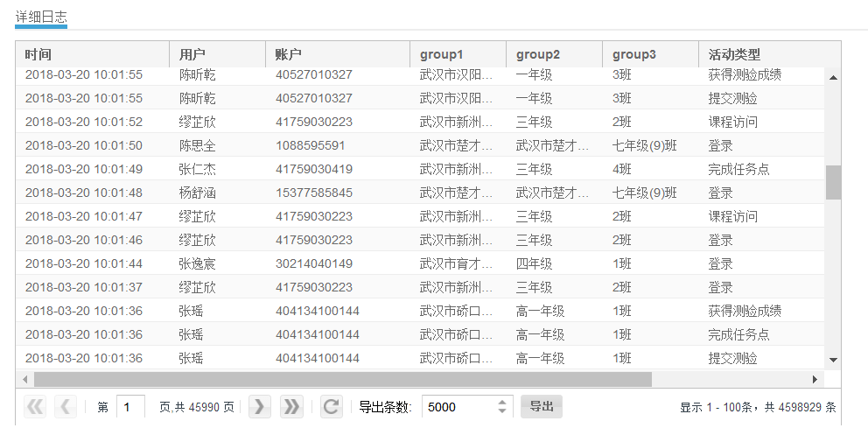The height and width of the screenshot is (428, 868).
Task: Click timestamp 2018-03-20 10:01:37
Action: [84, 287]
